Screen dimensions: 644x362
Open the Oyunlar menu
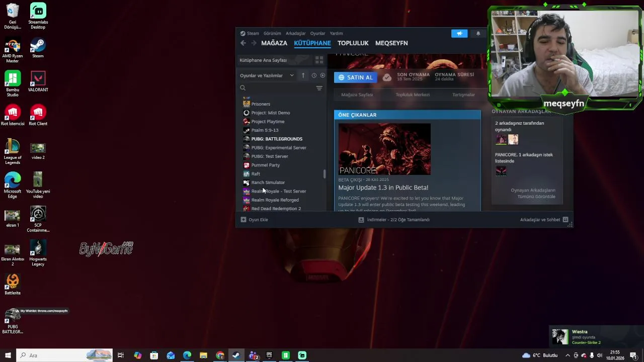[x=317, y=33]
